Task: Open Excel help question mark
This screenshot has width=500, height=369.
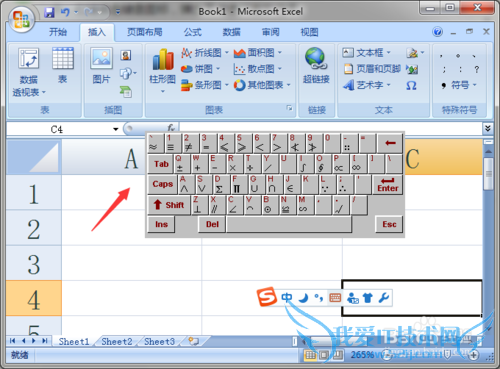Action: click(437, 32)
